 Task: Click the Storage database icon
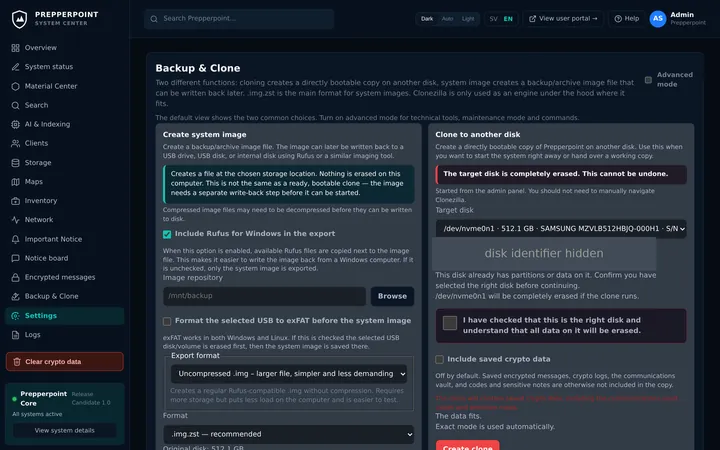pyautogui.click(x=15, y=163)
